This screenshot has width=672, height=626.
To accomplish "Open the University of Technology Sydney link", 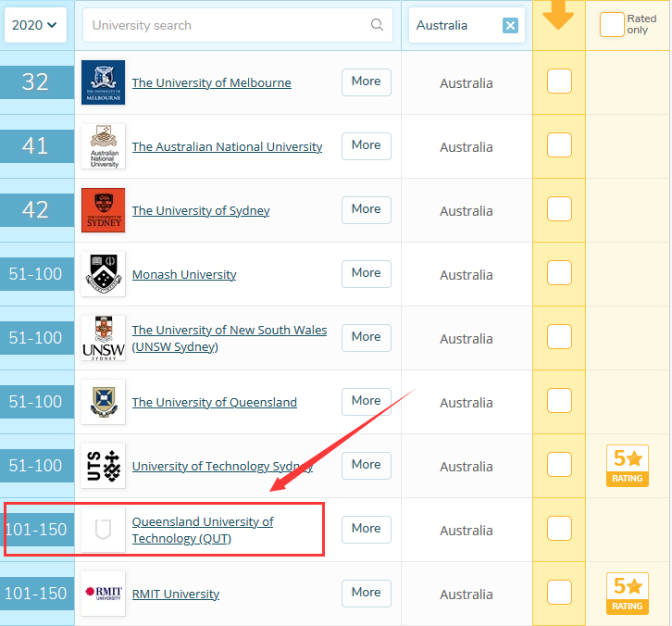I will 222,466.
